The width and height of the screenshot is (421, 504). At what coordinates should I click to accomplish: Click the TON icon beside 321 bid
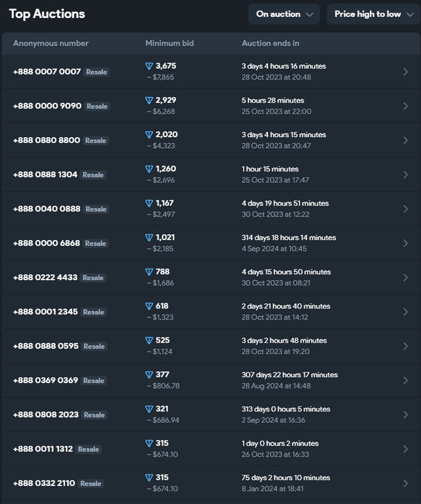149,409
